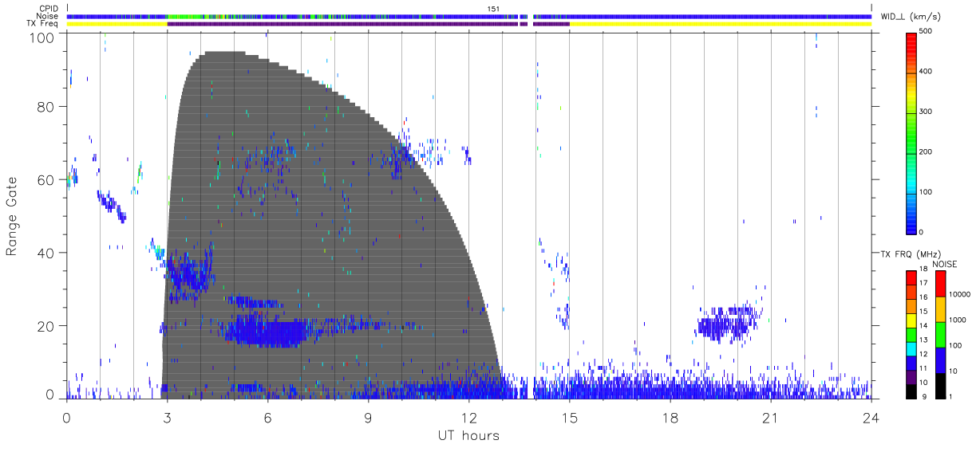
Task: Click the CPID value 151
Action: point(492,8)
